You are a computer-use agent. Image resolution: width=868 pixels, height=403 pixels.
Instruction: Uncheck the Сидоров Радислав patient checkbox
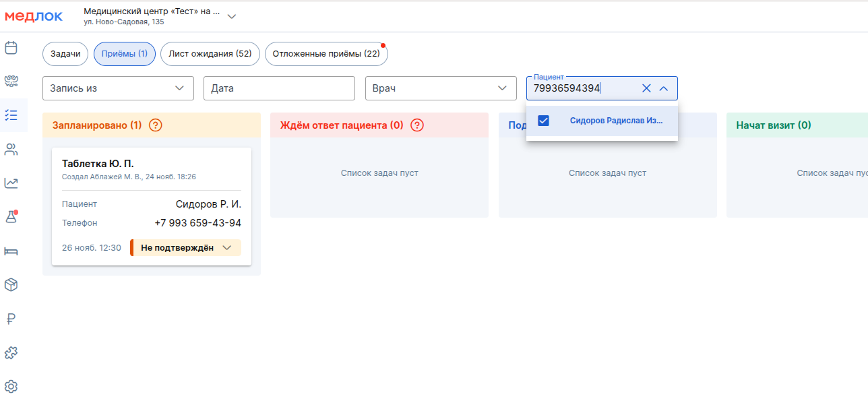[543, 121]
